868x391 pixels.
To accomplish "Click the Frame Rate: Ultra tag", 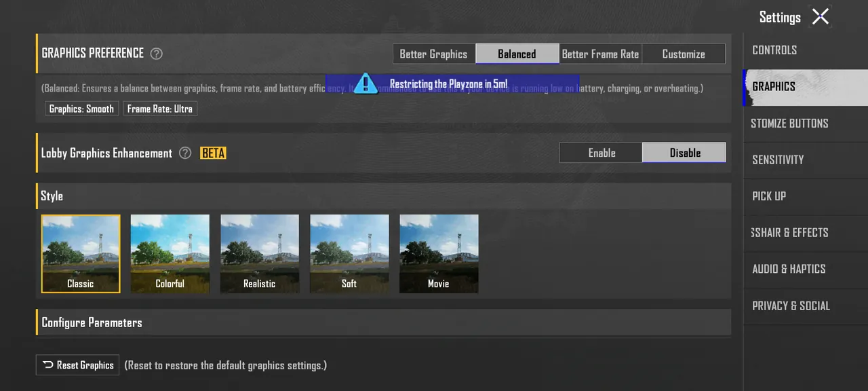I will 160,109.
